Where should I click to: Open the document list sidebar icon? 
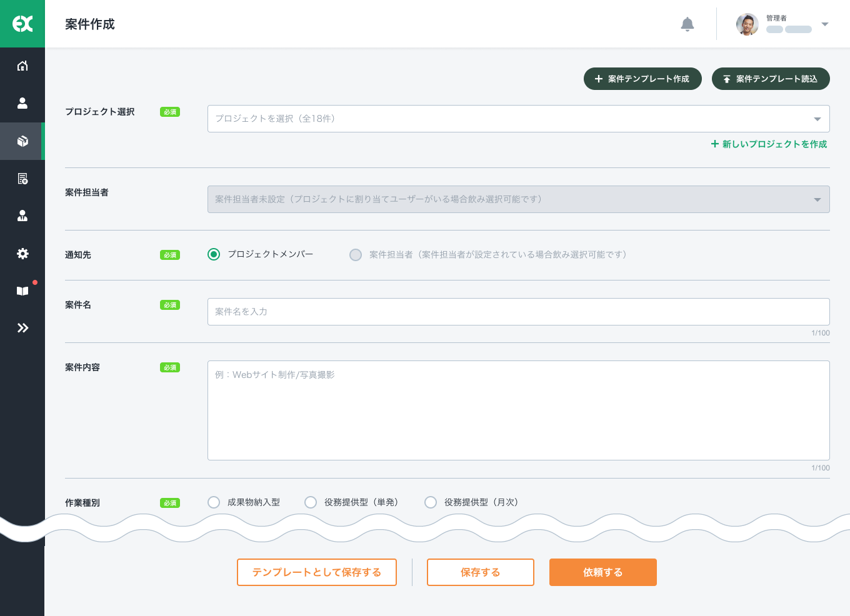click(22, 179)
